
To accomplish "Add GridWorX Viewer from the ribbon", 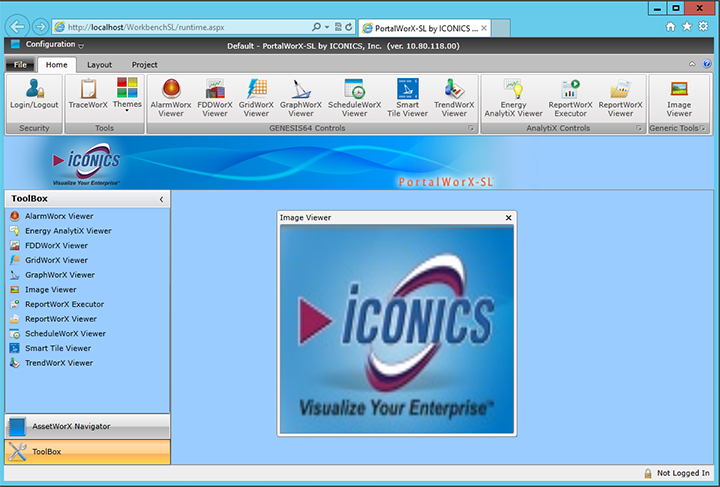I will coord(256,98).
